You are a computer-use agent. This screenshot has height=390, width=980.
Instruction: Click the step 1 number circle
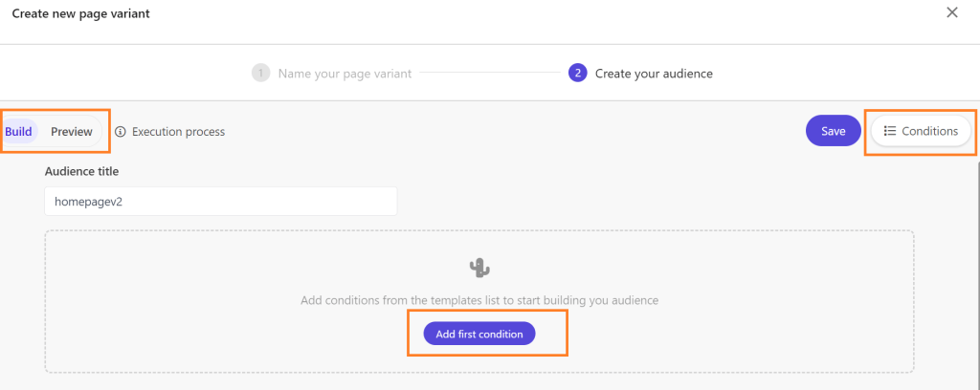tap(260, 74)
